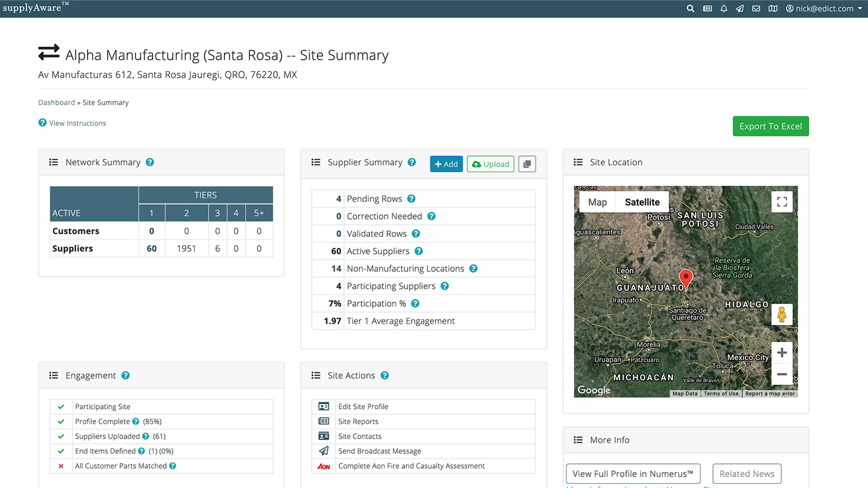Open Edit Site Profile action

[x=363, y=406]
